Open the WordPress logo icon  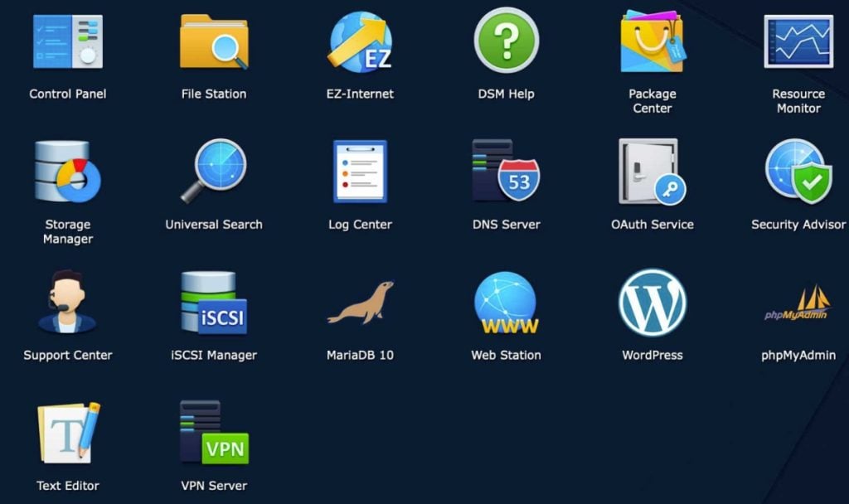[653, 303]
